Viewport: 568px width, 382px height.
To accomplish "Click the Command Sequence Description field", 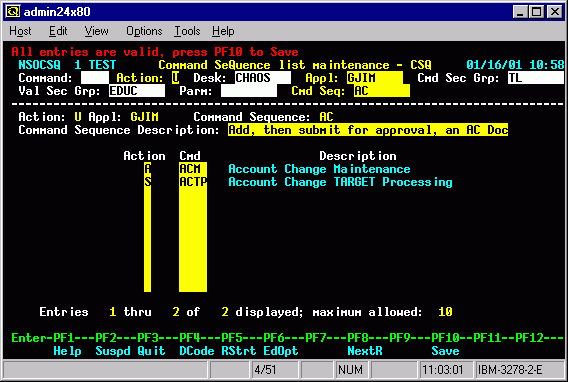I will 368,130.
